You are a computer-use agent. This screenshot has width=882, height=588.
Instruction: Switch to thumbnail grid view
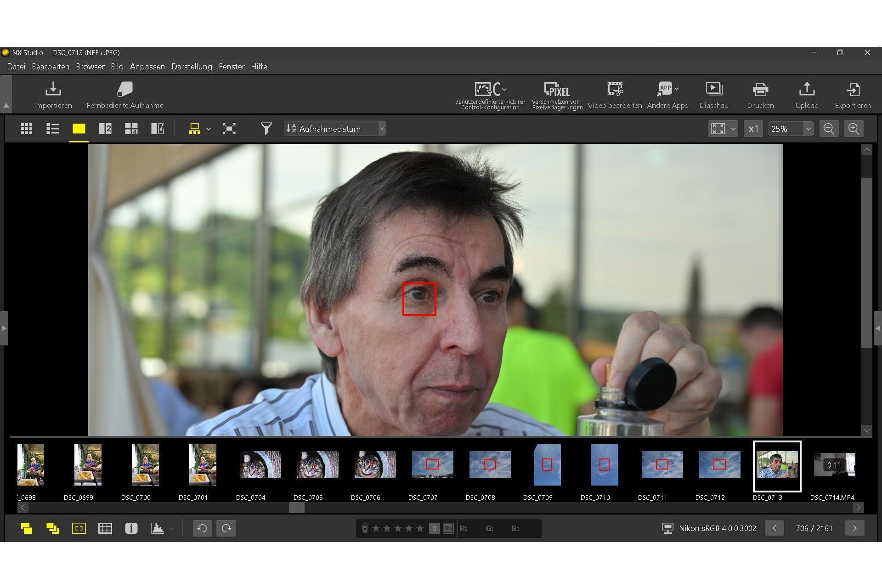pos(27,129)
